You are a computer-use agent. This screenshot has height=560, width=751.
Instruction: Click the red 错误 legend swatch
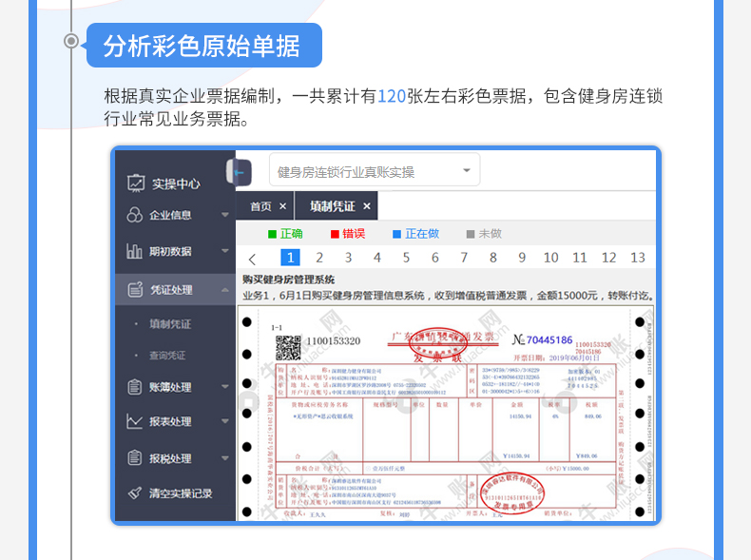click(335, 234)
